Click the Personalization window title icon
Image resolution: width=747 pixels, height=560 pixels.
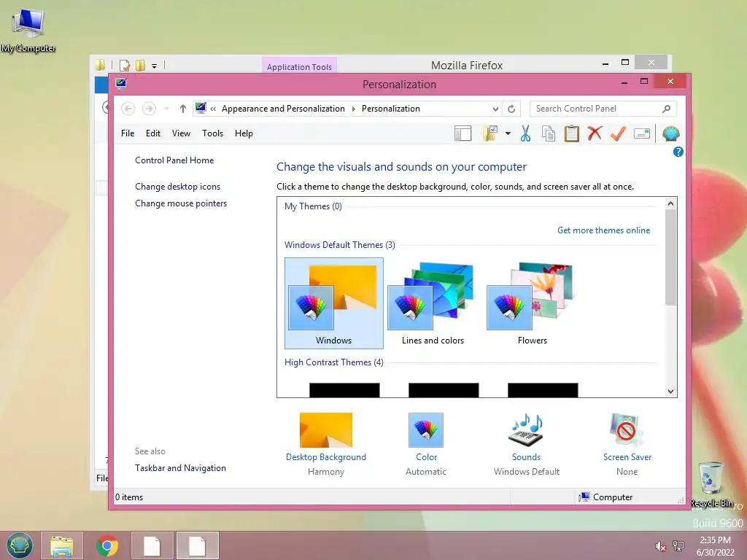click(121, 83)
